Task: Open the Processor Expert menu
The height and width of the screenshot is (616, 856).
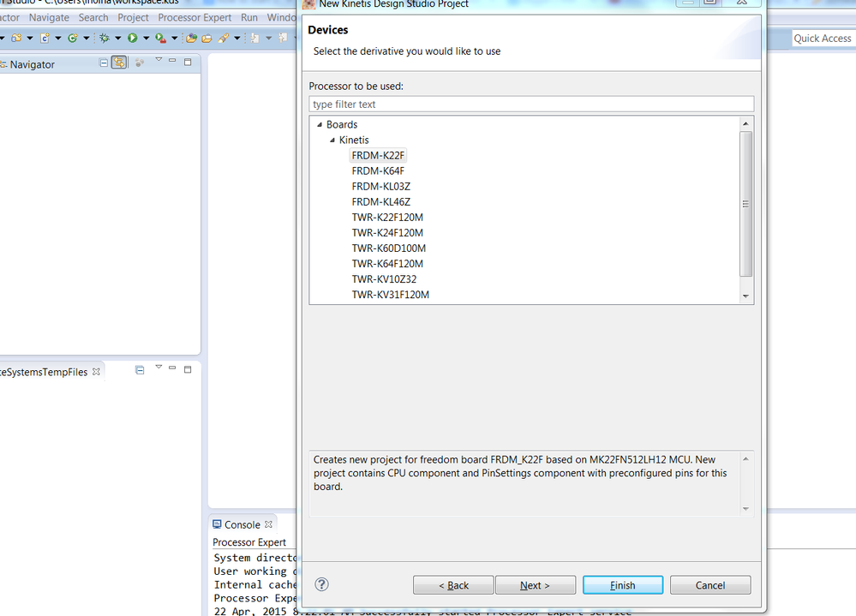Action: (x=195, y=17)
